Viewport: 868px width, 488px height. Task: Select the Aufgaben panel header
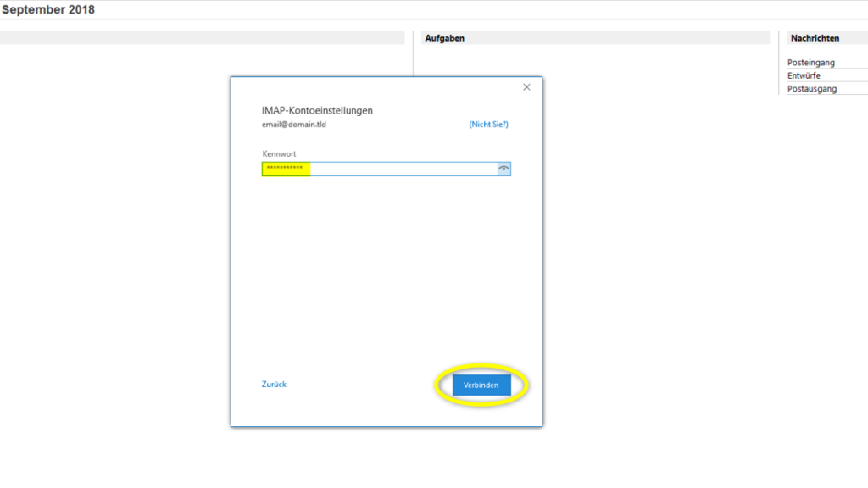(x=444, y=37)
